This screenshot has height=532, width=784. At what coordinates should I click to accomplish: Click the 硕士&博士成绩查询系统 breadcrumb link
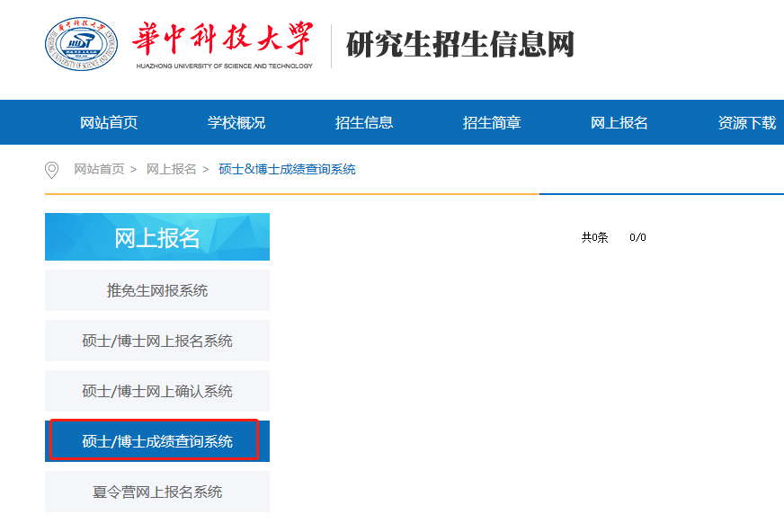[287, 169]
